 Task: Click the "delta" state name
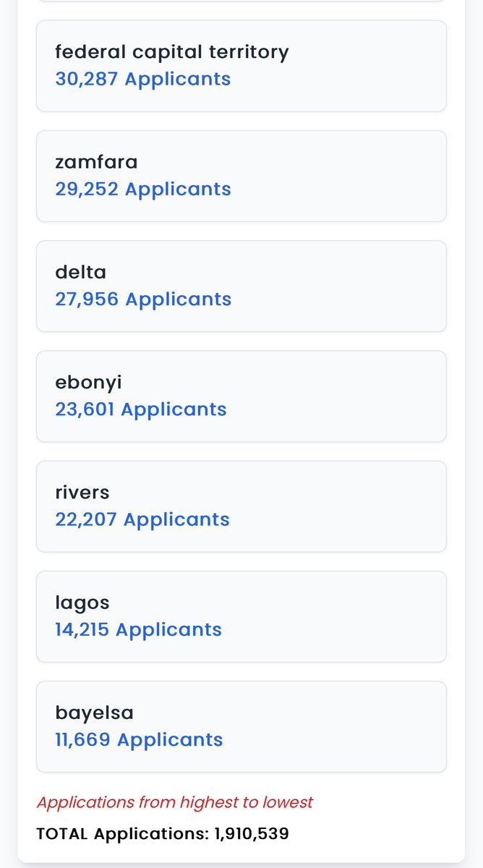click(x=81, y=272)
